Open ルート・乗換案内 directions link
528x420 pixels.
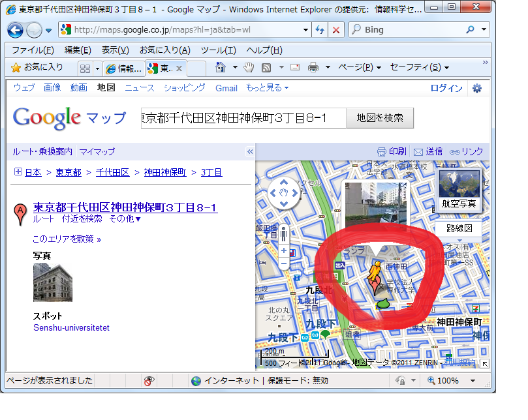pyautogui.click(x=42, y=152)
